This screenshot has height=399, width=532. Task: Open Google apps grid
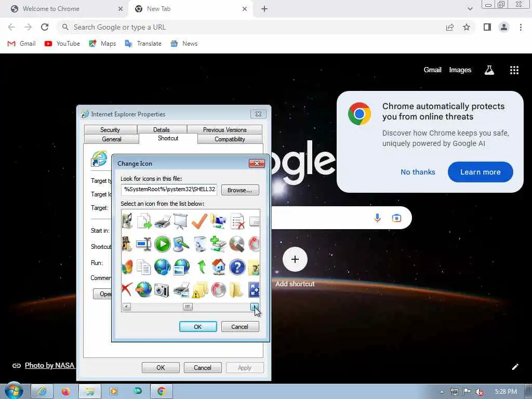(x=514, y=70)
